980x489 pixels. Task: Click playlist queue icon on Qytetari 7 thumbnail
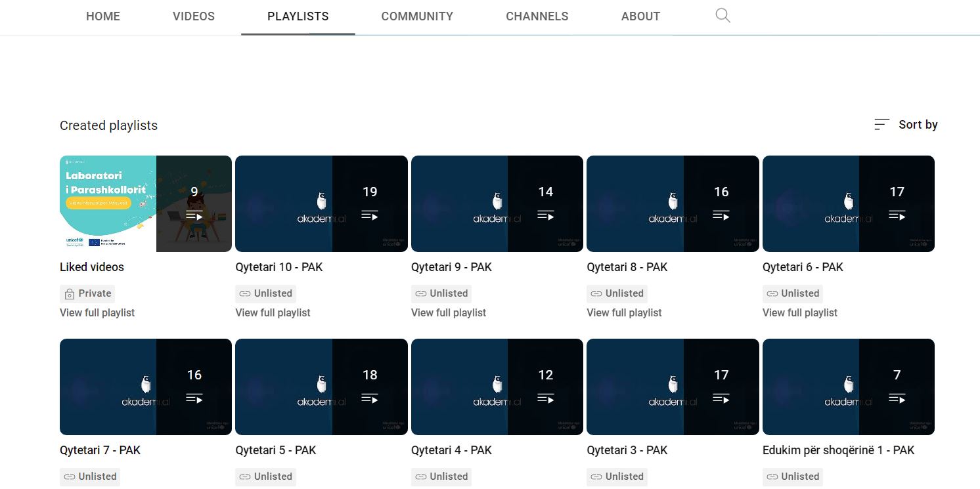pyautogui.click(x=194, y=398)
